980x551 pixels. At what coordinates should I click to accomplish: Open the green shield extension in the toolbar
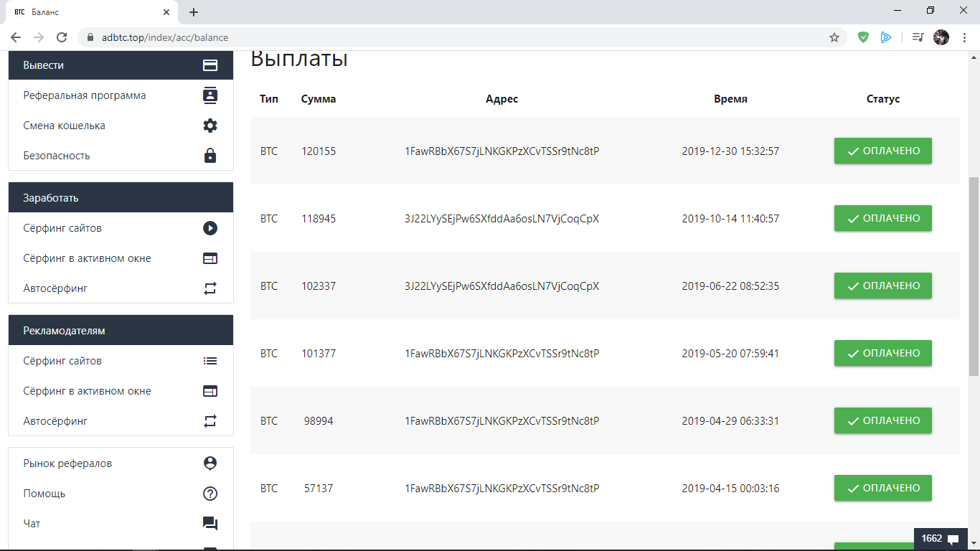tap(864, 37)
